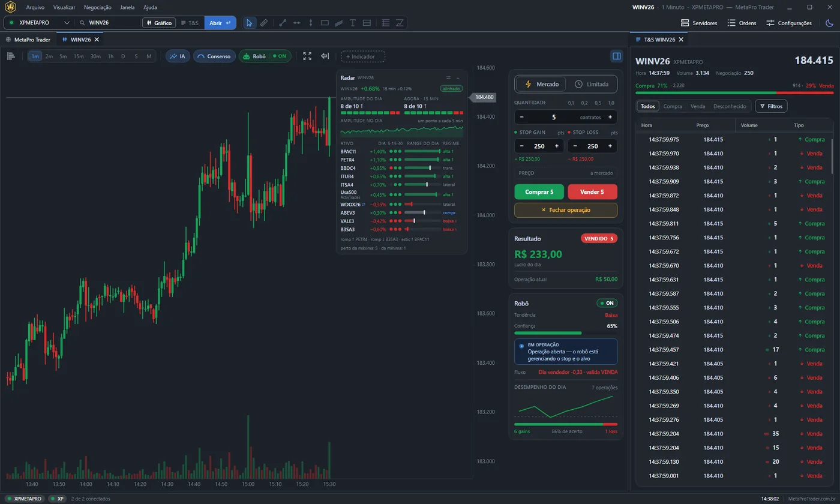The image size is (840, 504).
Task: Open the Configurações settings panel
Action: tap(789, 23)
